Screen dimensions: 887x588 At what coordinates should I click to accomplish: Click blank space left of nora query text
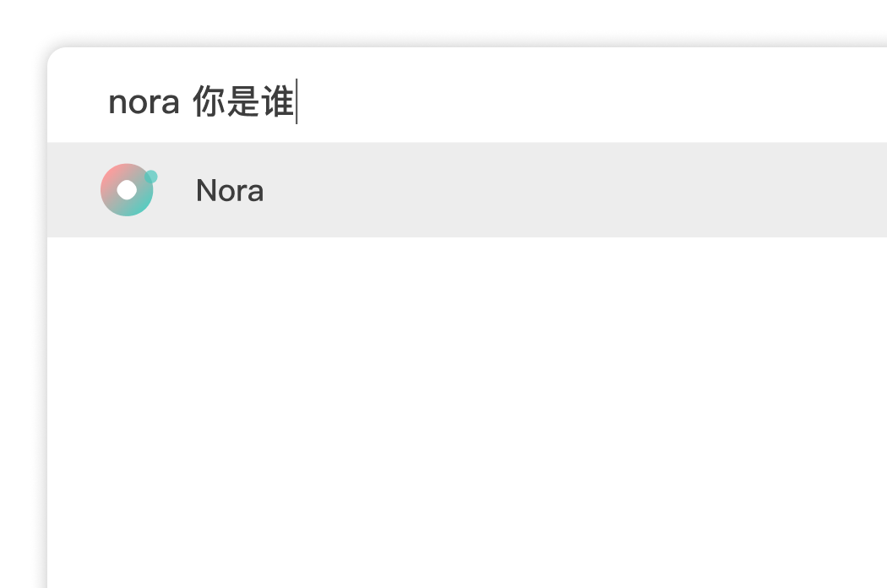pos(78,102)
